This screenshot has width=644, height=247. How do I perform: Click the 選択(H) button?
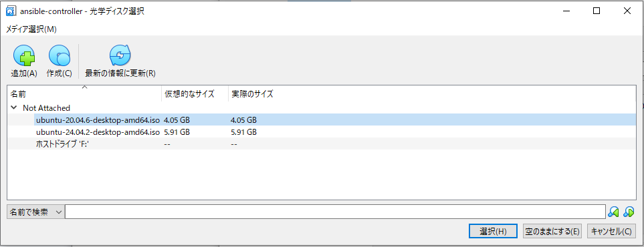pyautogui.click(x=493, y=232)
